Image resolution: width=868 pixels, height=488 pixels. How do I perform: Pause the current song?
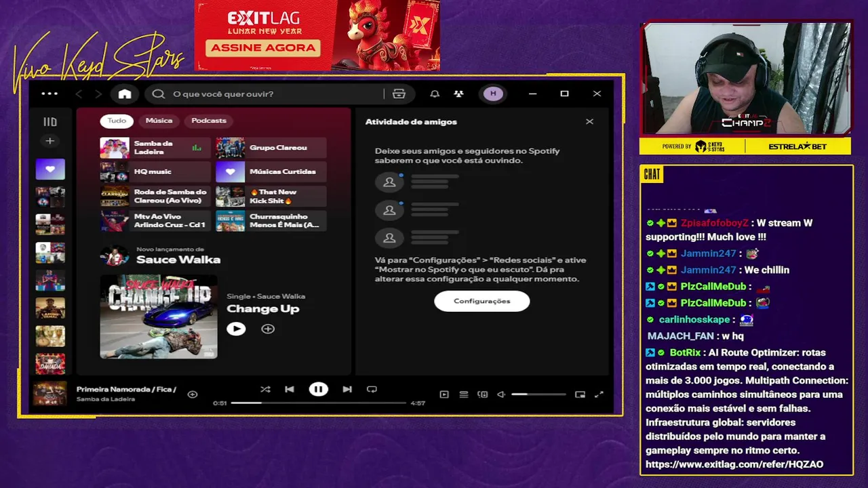point(318,390)
